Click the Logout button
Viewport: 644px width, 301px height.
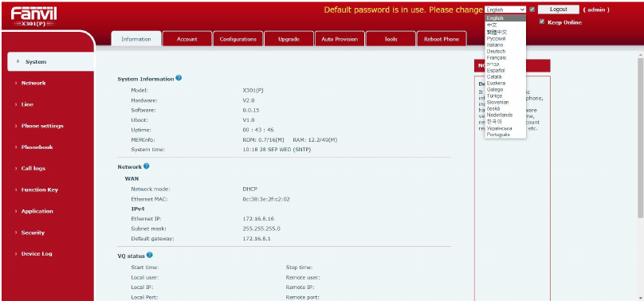558,10
